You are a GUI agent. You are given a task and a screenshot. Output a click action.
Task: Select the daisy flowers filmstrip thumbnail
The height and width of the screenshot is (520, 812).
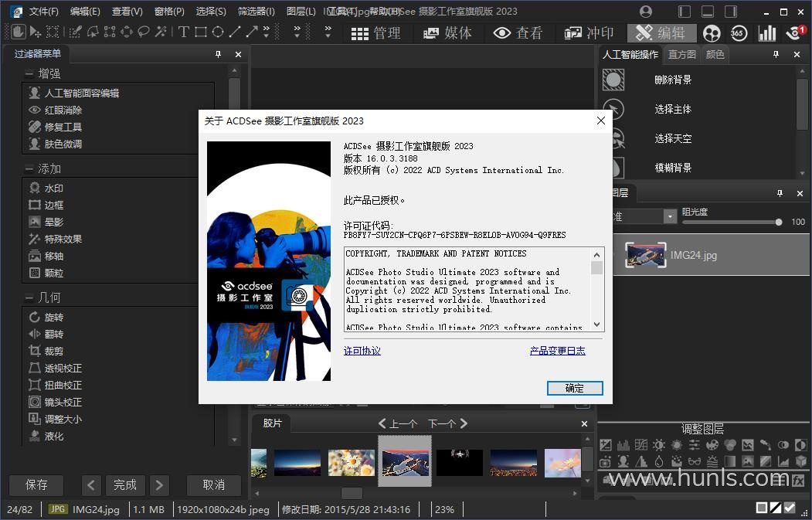[351, 463]
